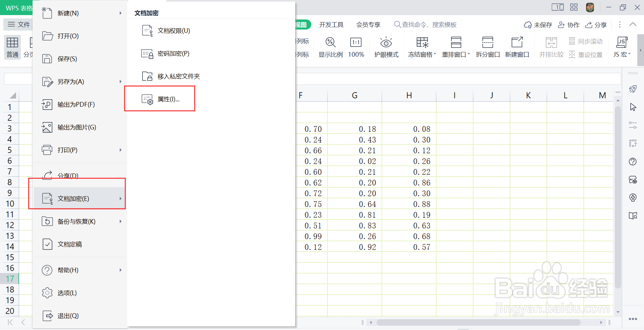The height and width of the screenshot is (330, 644).
Task: Click 移入私密文件夹 option
Action: tap(178, 76)
